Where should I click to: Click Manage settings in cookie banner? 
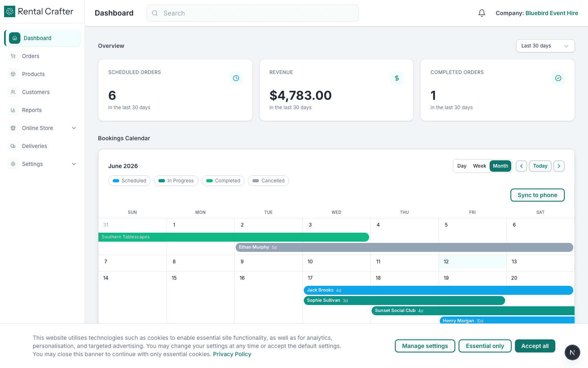[x=425, y=346]
